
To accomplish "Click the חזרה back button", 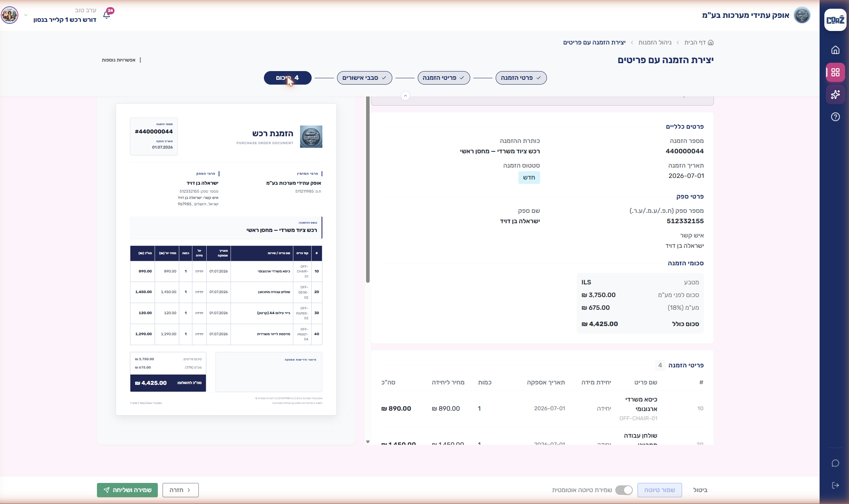I will tap(180, 490).
